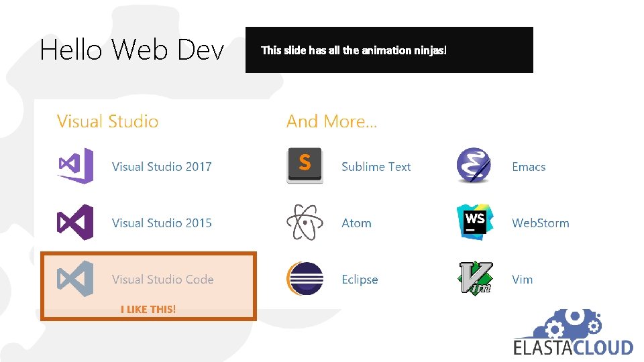Select the "Vim" label

(x=522, y=280)
